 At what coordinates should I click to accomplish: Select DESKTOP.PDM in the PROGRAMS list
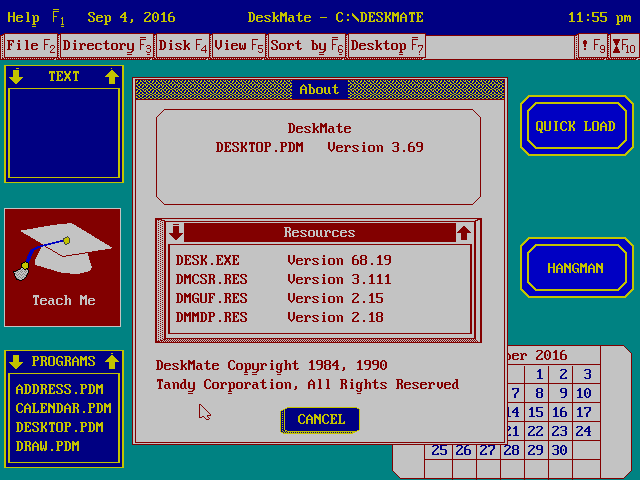(x=60, y=427)
